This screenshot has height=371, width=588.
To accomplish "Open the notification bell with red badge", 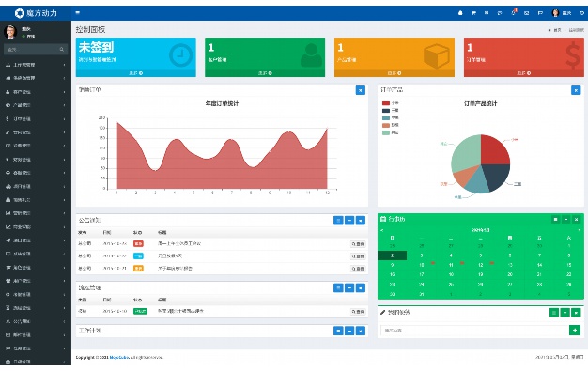I will tap(514, 12).
